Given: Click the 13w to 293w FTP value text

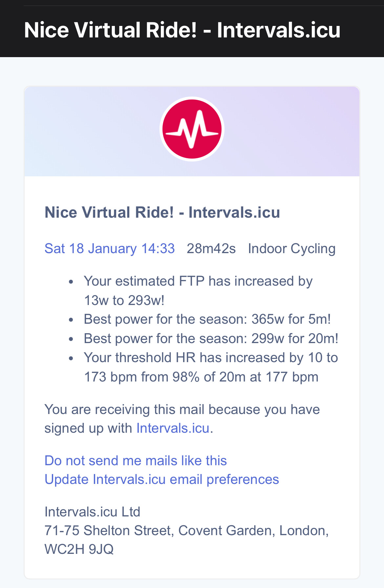Looking at the screenshot, I should pyautogui.click(x=124, y=300).
